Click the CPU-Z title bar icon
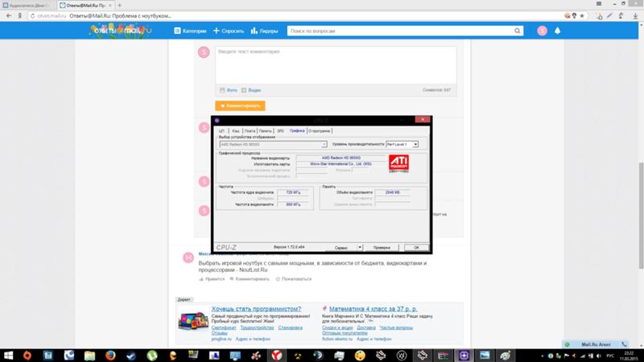 point(217,120)
